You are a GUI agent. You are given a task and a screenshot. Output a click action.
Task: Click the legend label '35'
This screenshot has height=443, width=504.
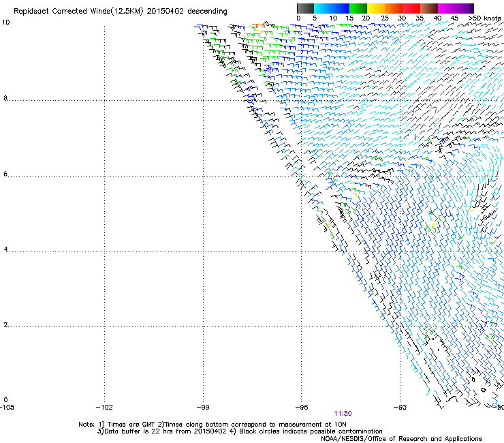(420, 18)
